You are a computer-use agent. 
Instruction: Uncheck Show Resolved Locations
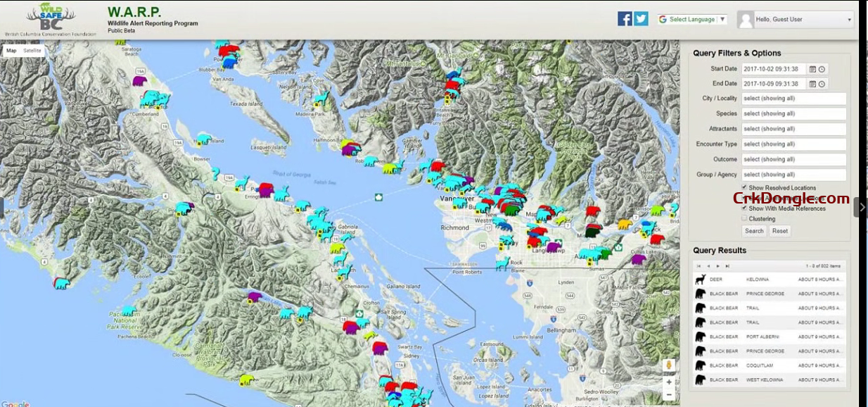tap(745, 187)
